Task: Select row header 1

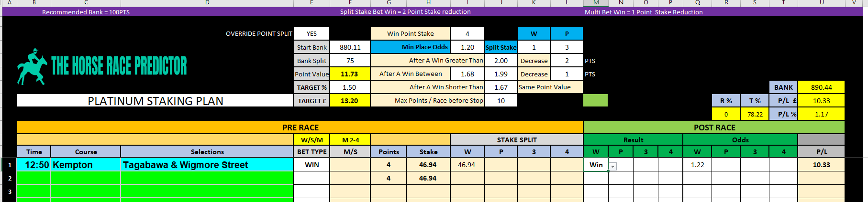Action: 10,165
